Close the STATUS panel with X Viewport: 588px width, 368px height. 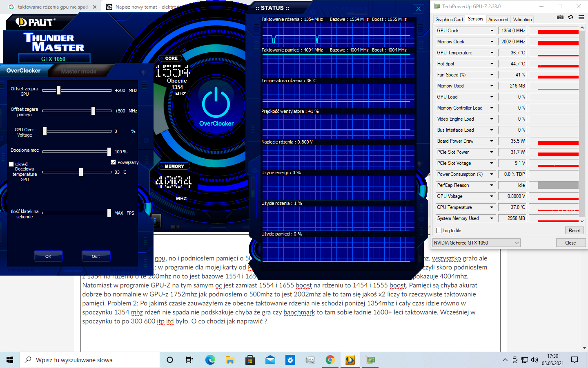click(419, 9)
